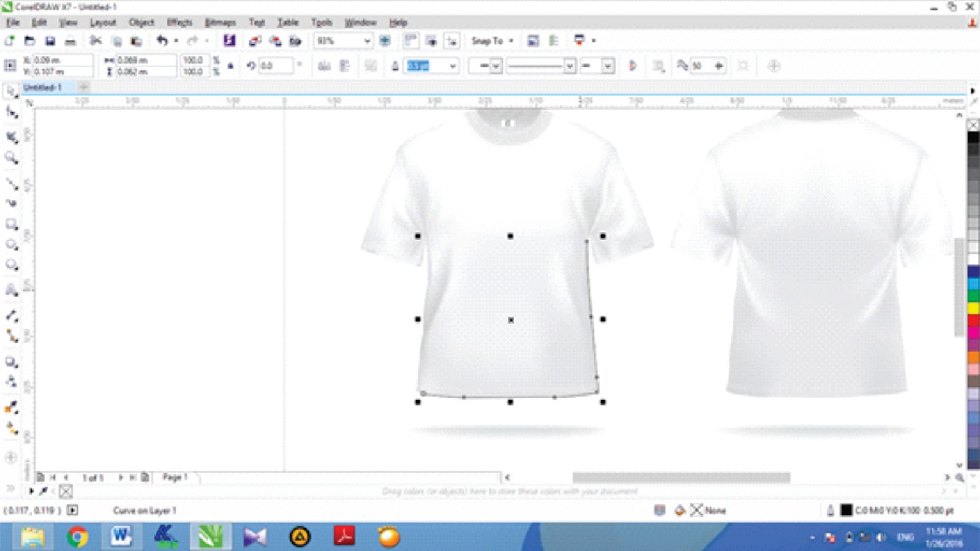The height and width of the screenshot is (551, 980).
Task: Select the Polygon tool in the toolbox
Action: pyautogui.click(x=11, y=265)
